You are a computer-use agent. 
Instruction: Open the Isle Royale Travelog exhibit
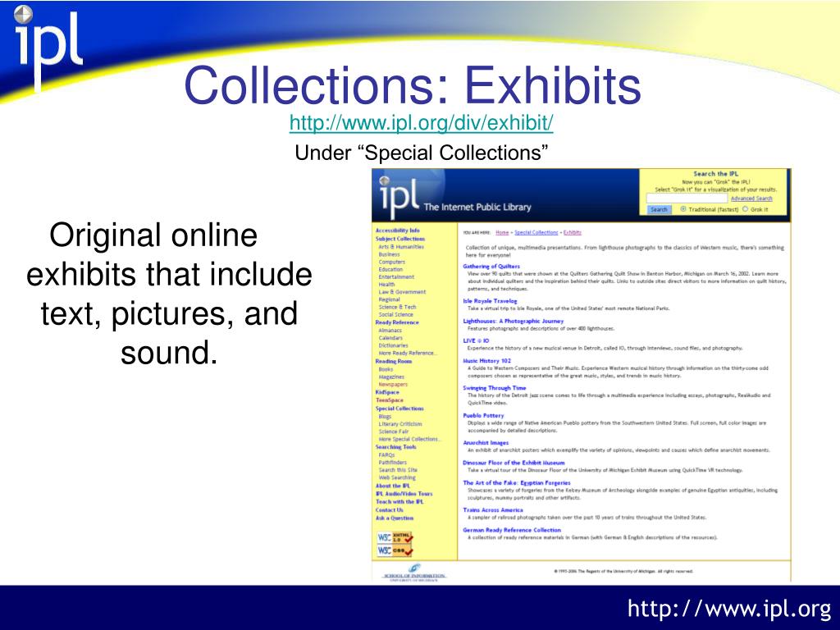[491, 301]
